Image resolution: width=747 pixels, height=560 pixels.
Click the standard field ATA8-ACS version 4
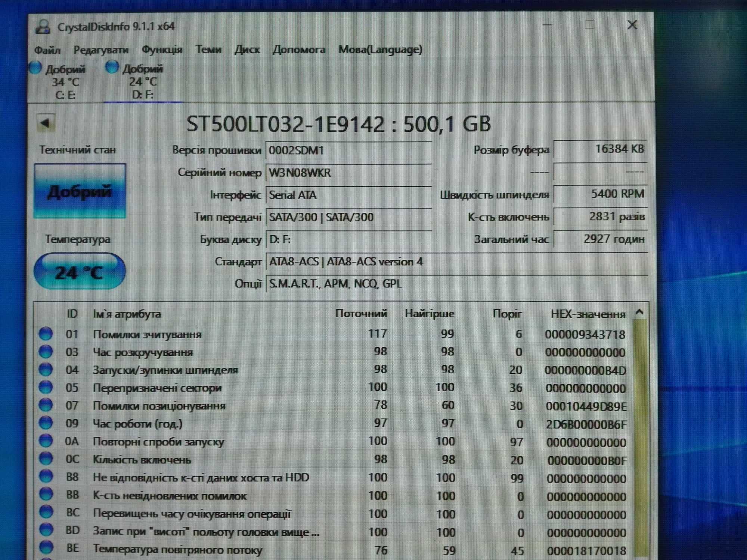click(x=456, y=262)
